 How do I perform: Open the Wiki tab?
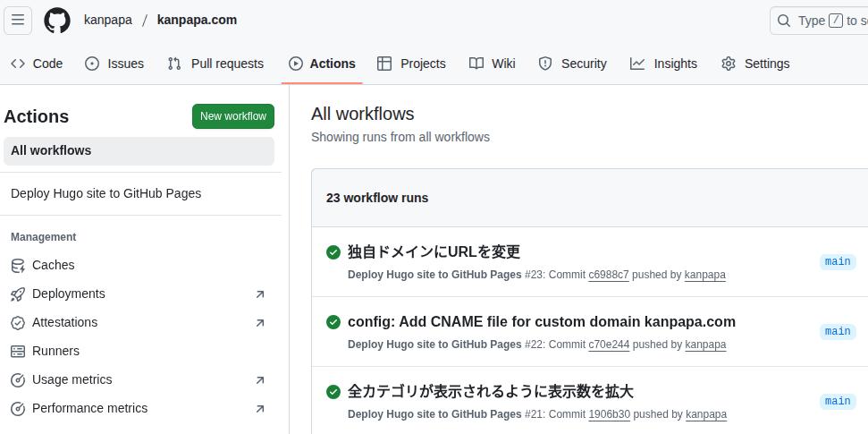tap(493, 64)
